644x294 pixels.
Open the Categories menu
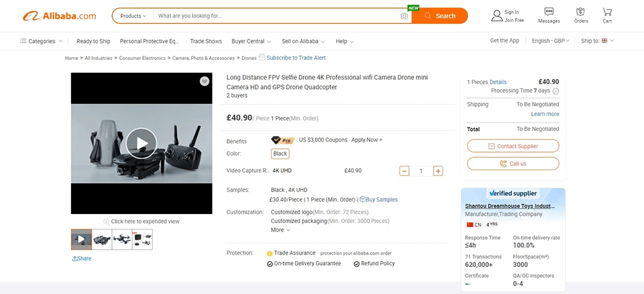41,41
